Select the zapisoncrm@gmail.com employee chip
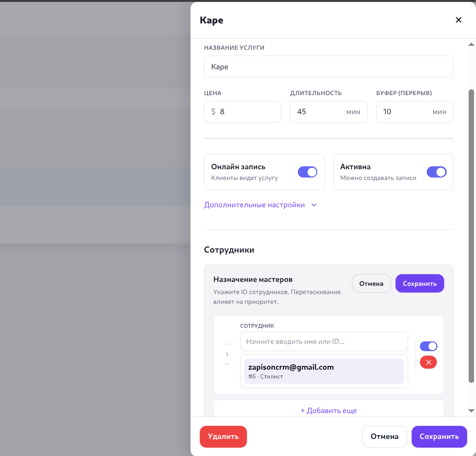Viewport: 476px width, 456px height. 324,371
